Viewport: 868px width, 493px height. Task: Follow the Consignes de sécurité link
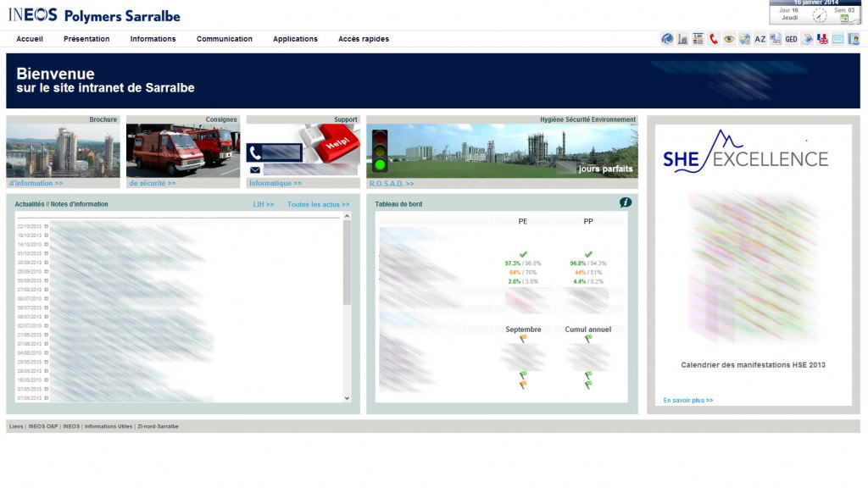pos(153,183)
